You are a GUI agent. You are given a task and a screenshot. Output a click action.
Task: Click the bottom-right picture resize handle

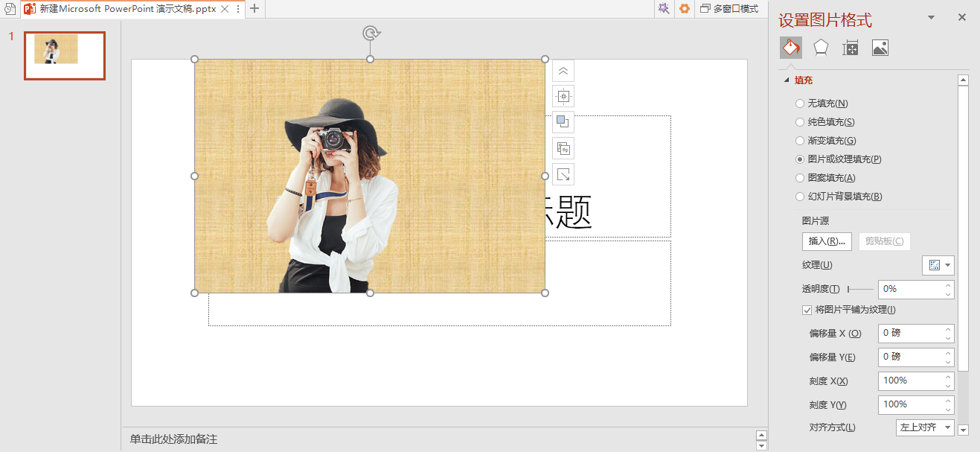pos(545,293)
